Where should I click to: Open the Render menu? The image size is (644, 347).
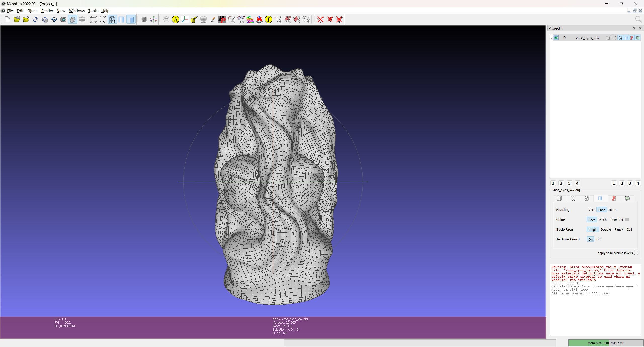[x=47, y=11]
